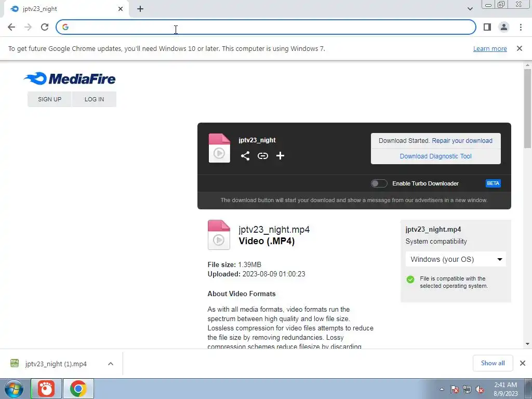The height and width of the screenshot is (399, 532).
Task: Click the Action Center flag tray icon
Action: tap(455, 389)
